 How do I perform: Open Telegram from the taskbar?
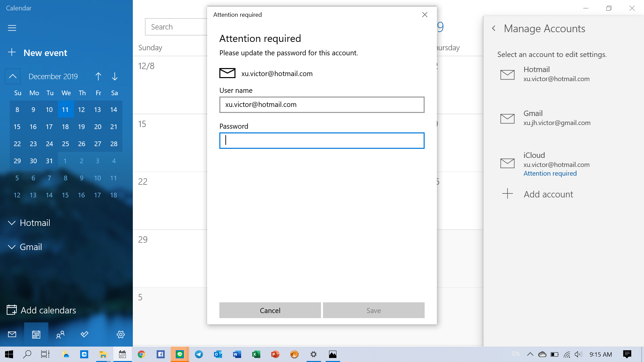[199, 354]
